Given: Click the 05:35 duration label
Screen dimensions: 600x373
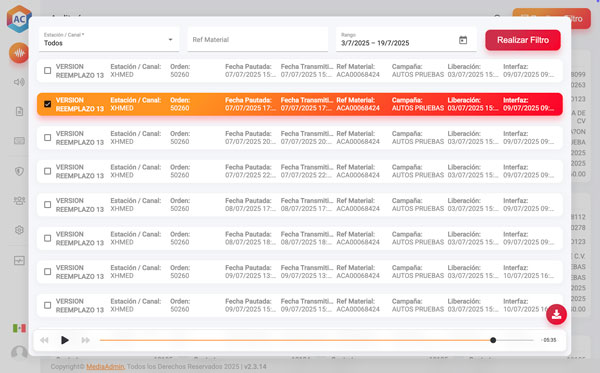Looking at the screenshot, I should coord(550,340).
